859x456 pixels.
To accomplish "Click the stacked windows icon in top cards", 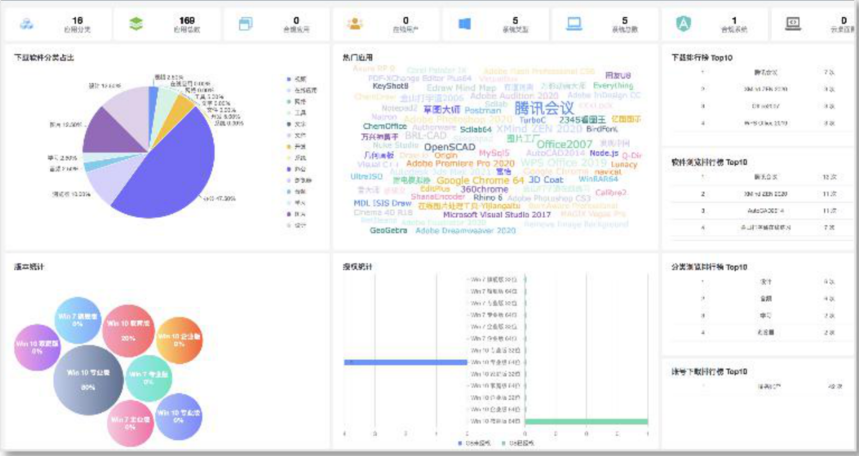I will pyautogui.click(x=245, y=24).
